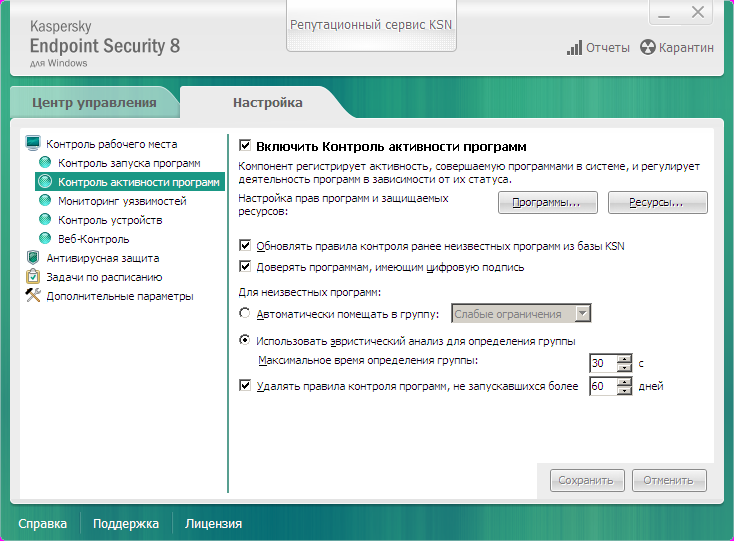Viewport: 734px width, 541px height.
Task: Decrease the days value spinner down arrow
Action: tap(624, 391)
